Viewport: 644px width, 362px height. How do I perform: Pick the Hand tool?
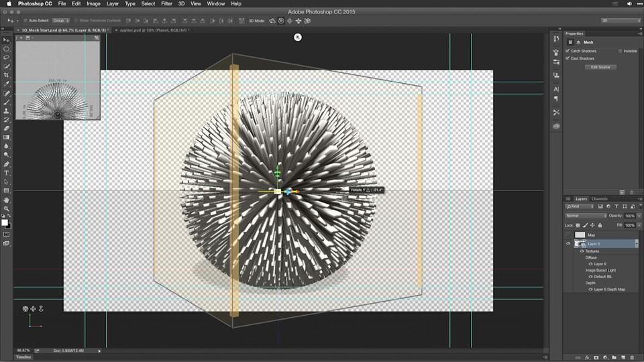(x=6, y=200)
